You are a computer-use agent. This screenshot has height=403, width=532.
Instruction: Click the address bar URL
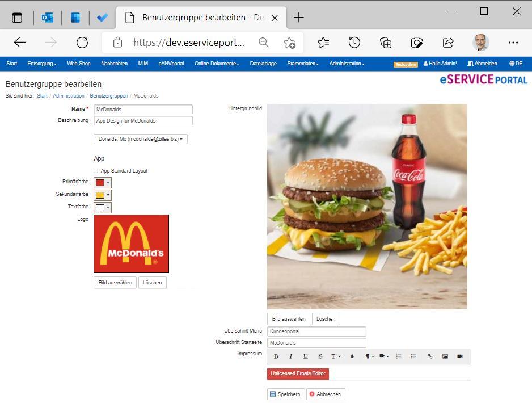click(x=189, y=43)
